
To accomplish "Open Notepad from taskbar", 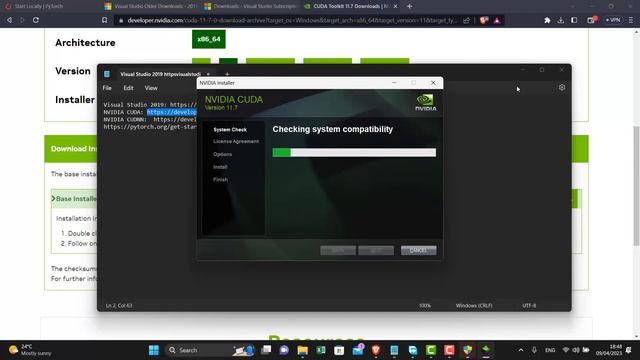I will (x=394, y=350).
